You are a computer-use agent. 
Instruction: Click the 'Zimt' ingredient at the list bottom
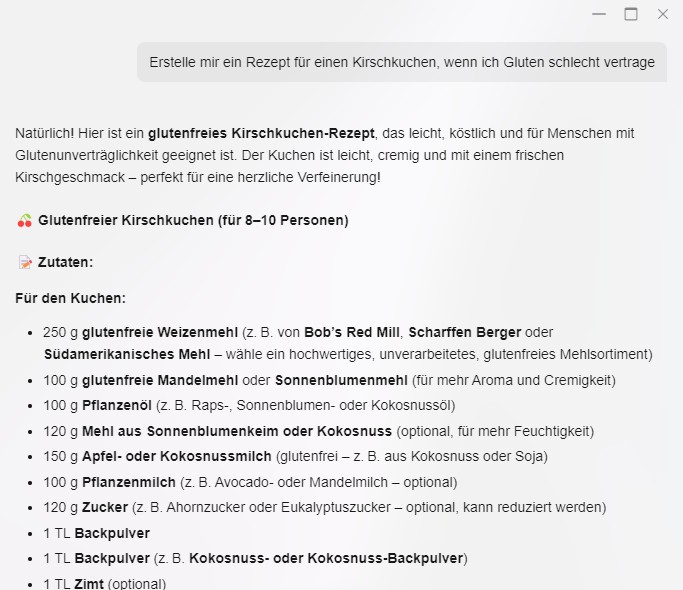click(x=88, y=583)
